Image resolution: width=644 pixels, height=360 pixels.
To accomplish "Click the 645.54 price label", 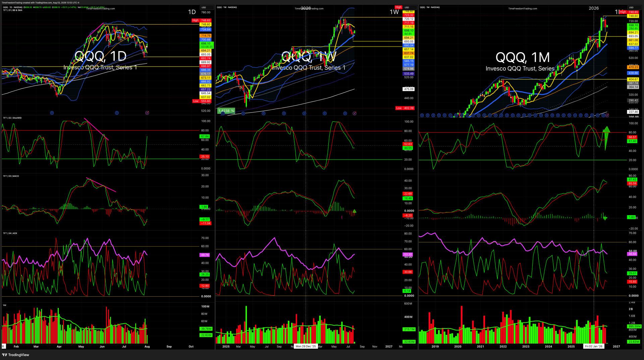I will 206,93.
